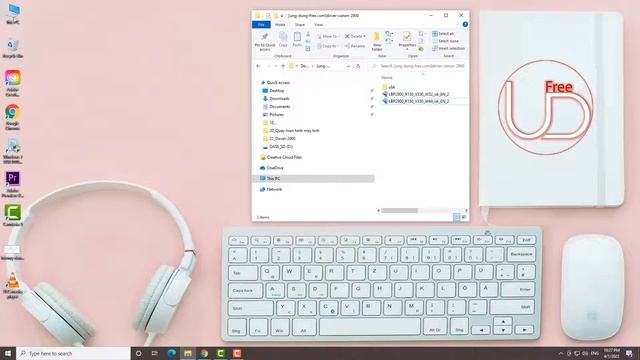The width and height of the screenshot is (640, 360).
Task: Open the New item dropdown
Action: (x=389, y=33)
